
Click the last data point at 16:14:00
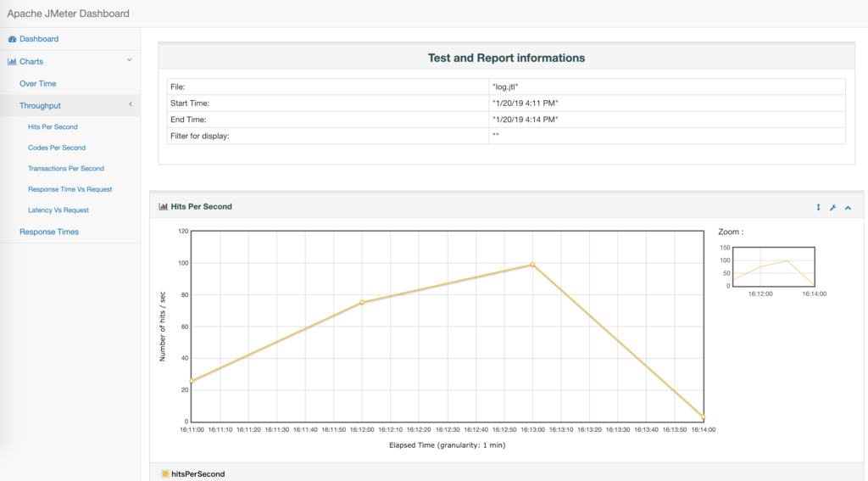(703, 417)
